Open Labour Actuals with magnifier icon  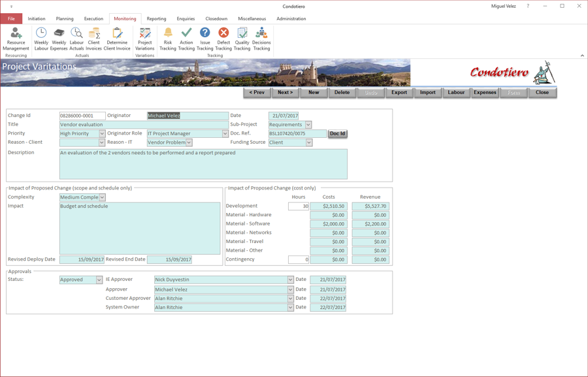76,39
